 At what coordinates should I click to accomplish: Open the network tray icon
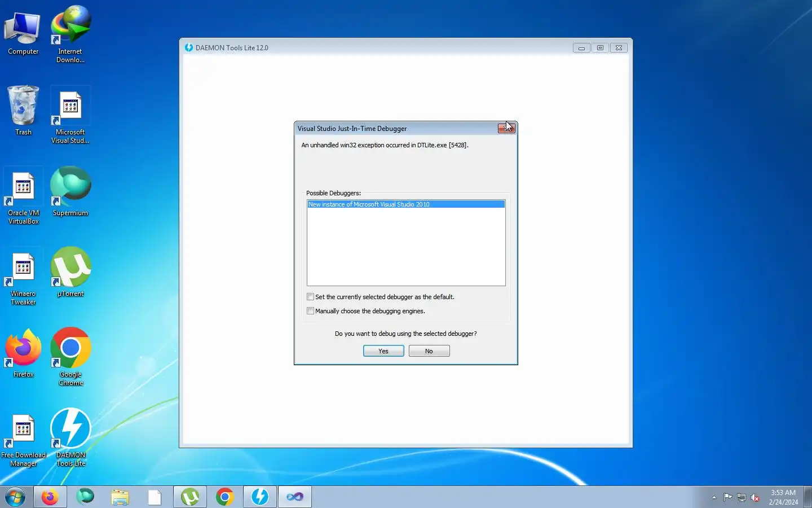click(742, 497)
